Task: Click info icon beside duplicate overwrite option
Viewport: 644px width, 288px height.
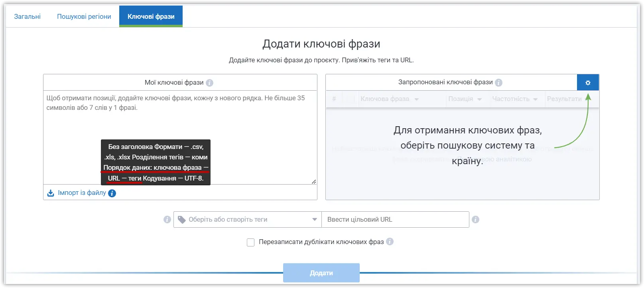Action: pos(390,241)
